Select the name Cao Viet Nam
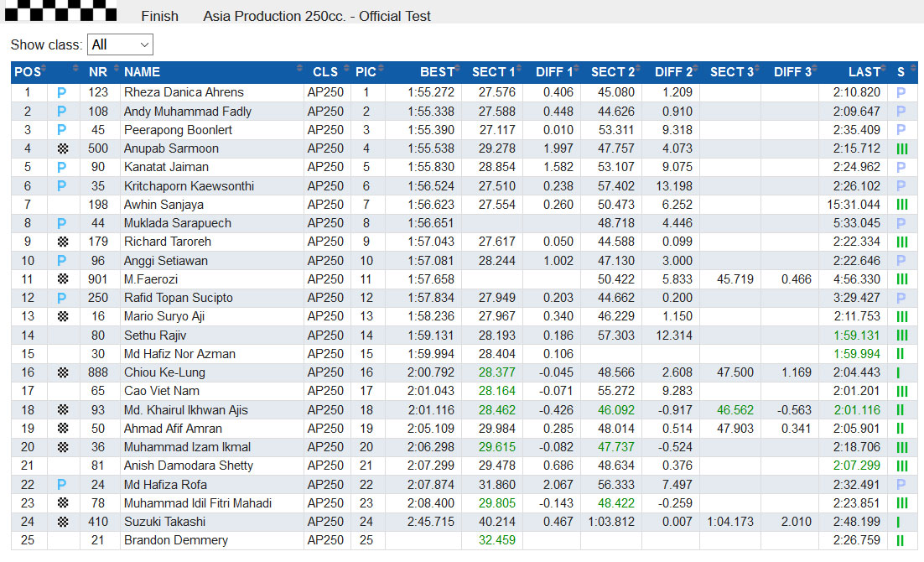 point(162,391)
